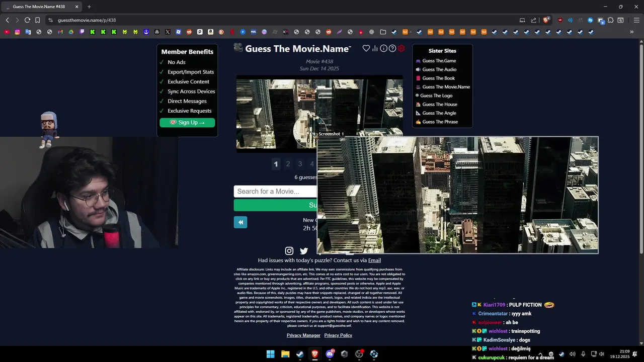
Task: Open the red settings gear icon
Action: tap(401, 48)
